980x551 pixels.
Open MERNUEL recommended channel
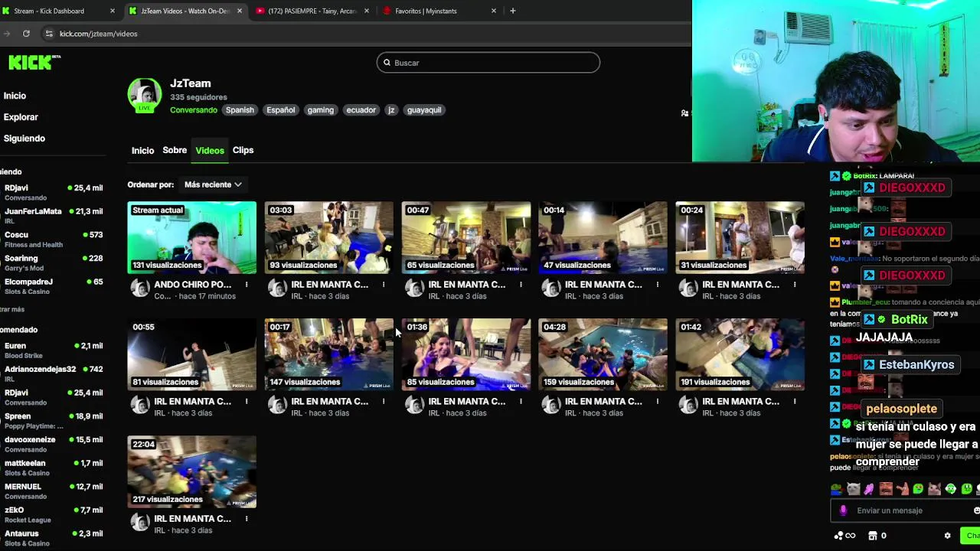coord(52,491)
